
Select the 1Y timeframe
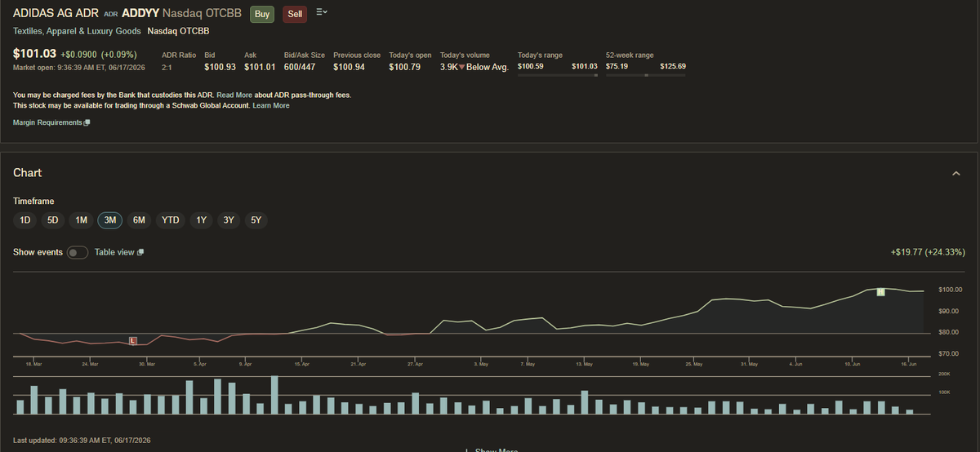pos(201,219)
